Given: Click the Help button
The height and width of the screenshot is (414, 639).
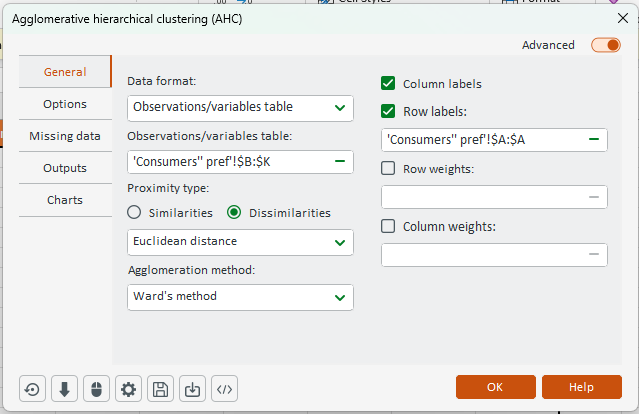Looking at the screenshot, I should [x=582, y=387].
